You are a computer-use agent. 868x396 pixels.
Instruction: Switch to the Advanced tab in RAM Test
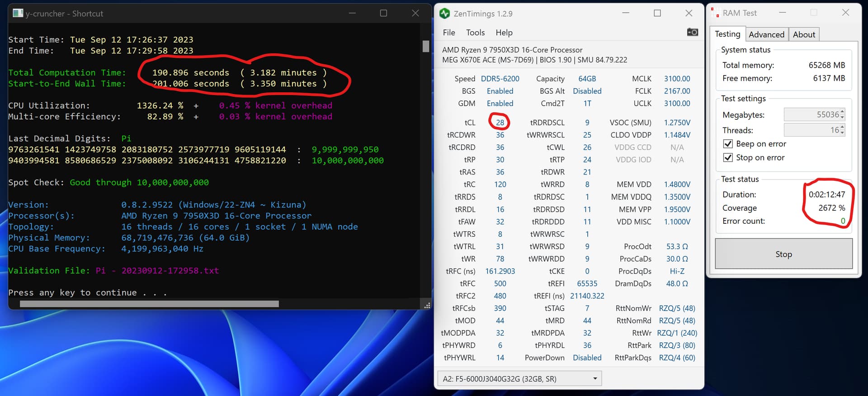click(766, 34)
